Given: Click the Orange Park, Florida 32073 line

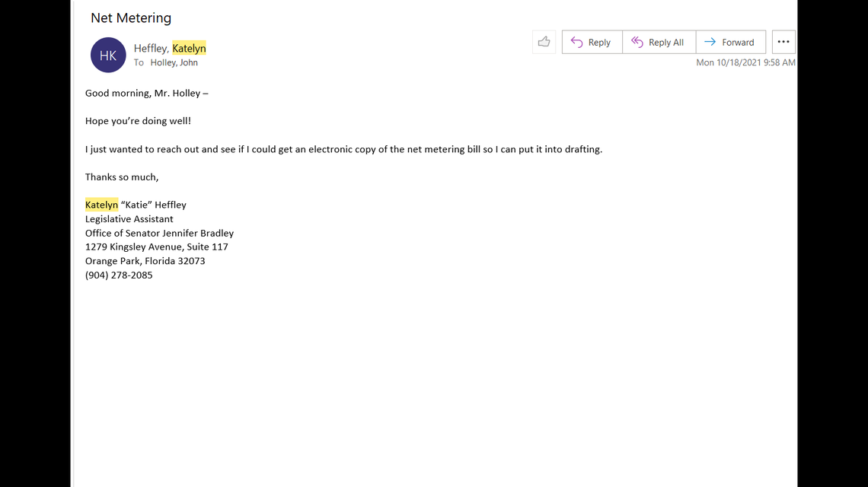Looking at the screenshot, I should click(145, 261).
